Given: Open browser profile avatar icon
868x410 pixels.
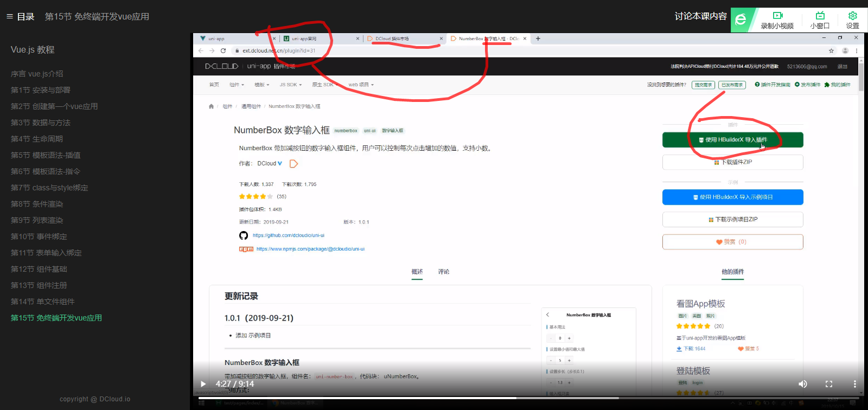Looking at the screenshot, I should pyautogui.click(x=845, y=50).
